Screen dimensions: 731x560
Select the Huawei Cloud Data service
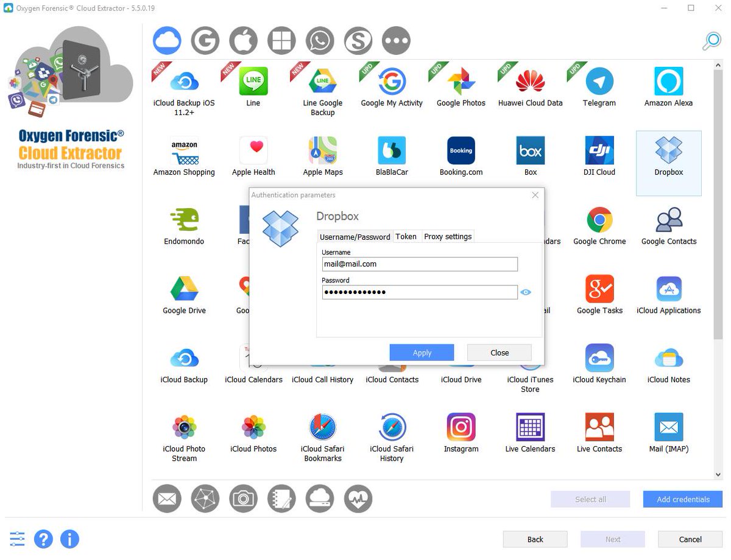[x=531, y=87]
